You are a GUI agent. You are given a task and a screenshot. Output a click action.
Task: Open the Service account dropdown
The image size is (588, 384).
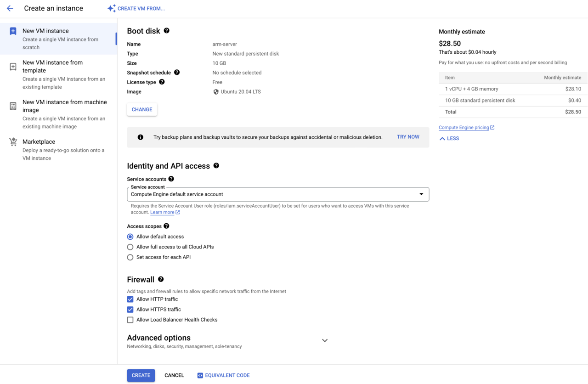278,194
